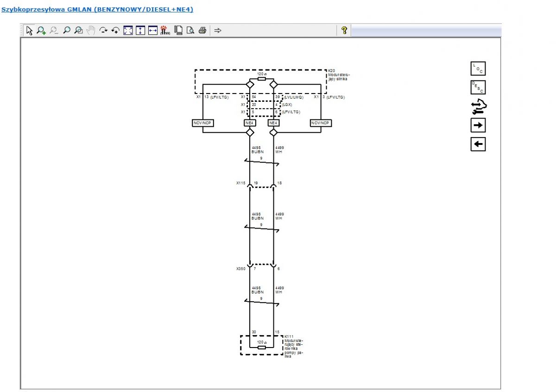Print the wiring diagram
The height and width of the screenshot is (392, 556).
[202, 31]
